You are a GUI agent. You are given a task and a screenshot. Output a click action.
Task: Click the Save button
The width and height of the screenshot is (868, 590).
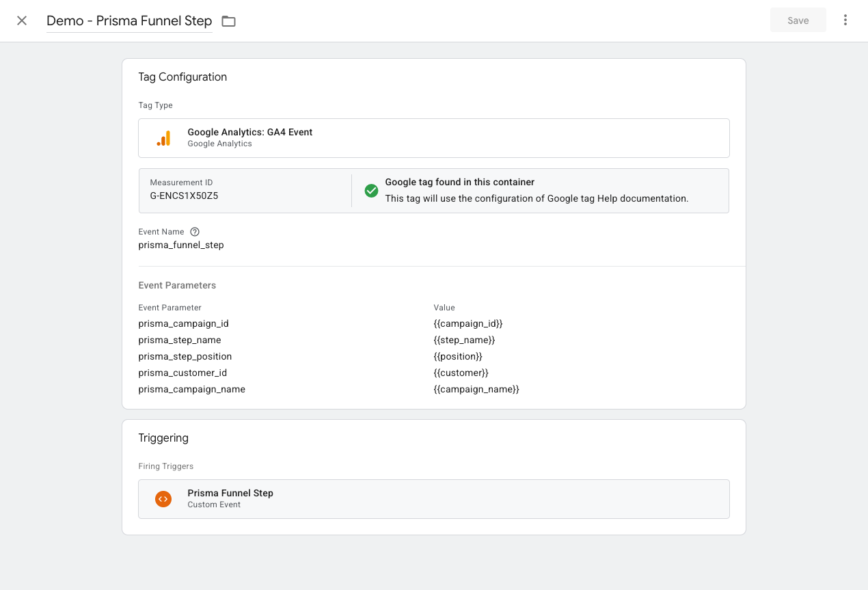(x=798, y=21)
